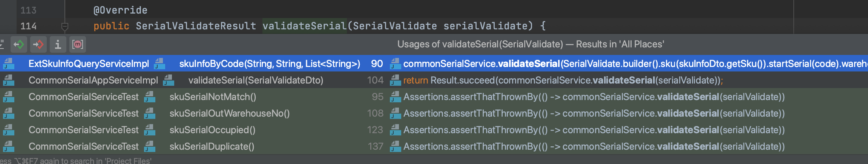Screen dimensions: 868x164
Task: Click the file icon beside line number 95
Action: click(395, 97)
